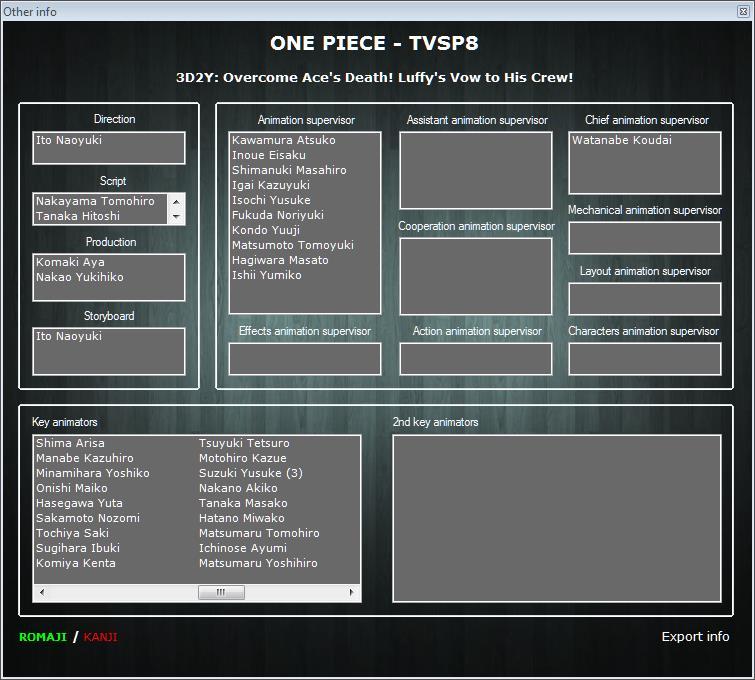
Task: Select Fukuda Noriyuki animation supervisor
Action: (278, 215)
